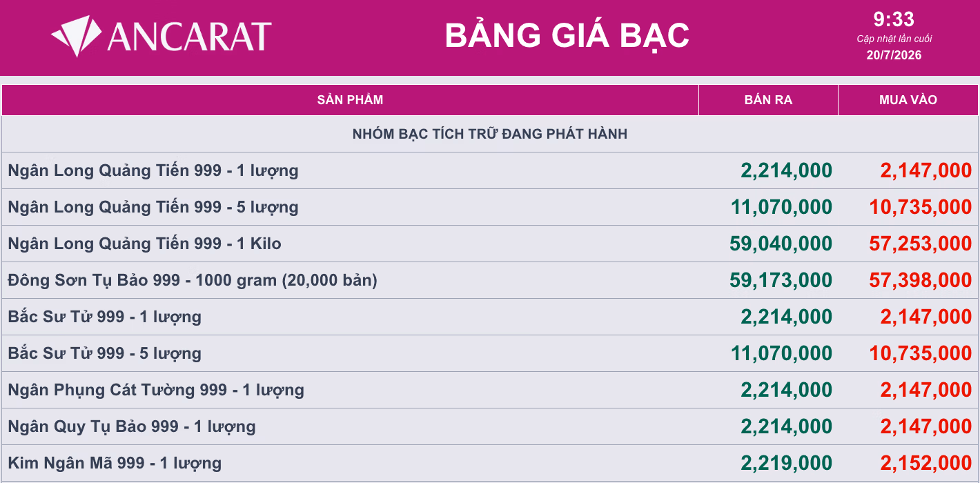
Task: Click the ANCARAT brand name text
Action: click(x=189, y=37)
